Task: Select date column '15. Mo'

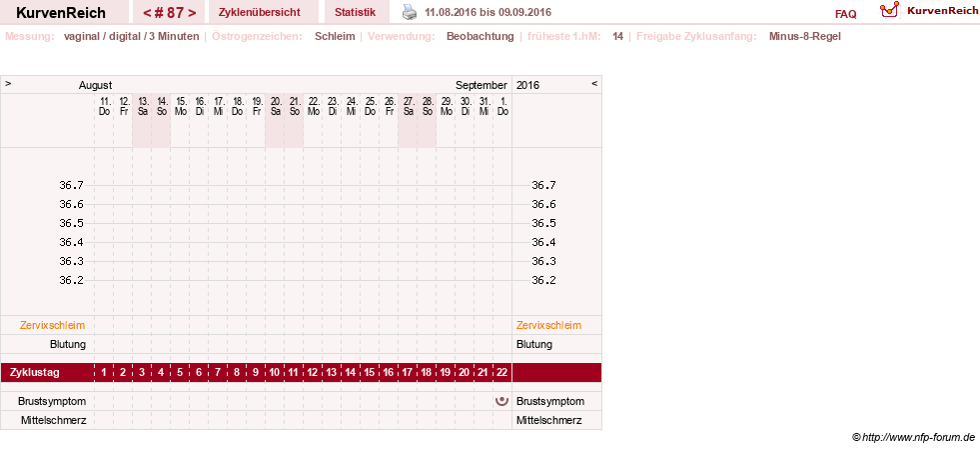Action: coord(181,106)
